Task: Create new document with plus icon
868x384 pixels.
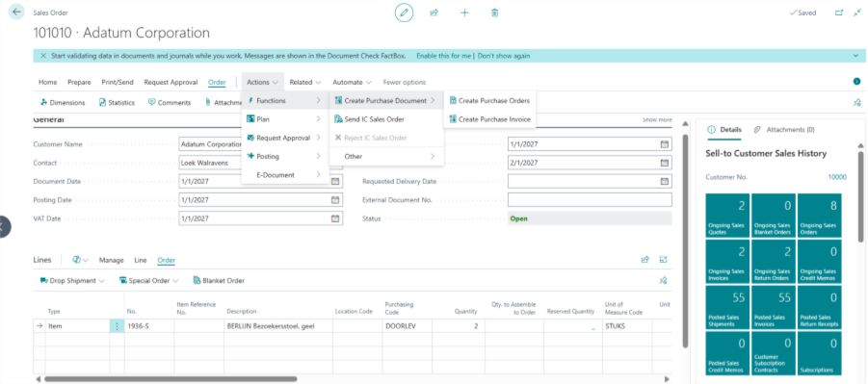Action: 464,13
